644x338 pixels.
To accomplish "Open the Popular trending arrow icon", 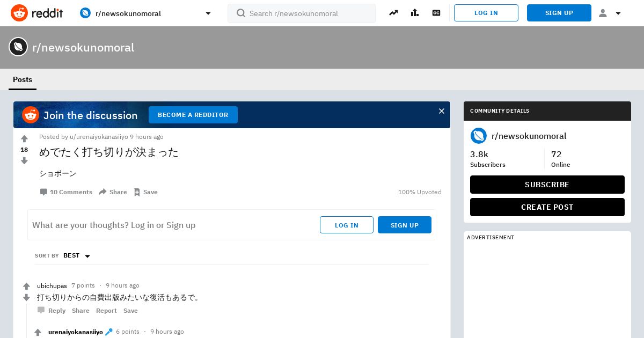I will pos(393,13).
